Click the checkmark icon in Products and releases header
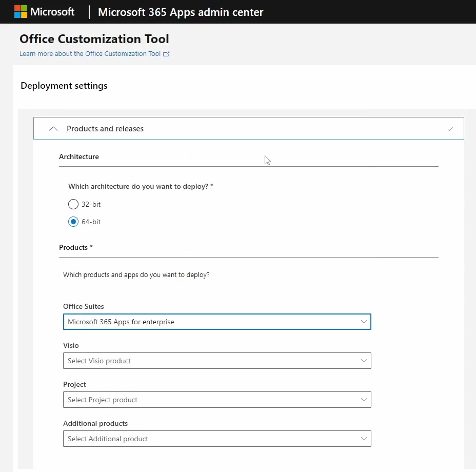This screenshot has width=476, height=472. tap(450, 129)
